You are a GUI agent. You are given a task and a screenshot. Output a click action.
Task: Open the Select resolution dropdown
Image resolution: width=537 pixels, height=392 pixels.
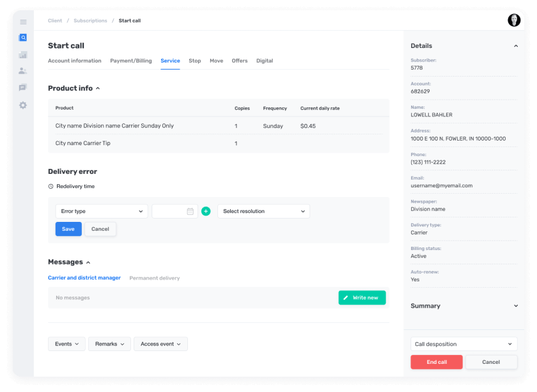click(x=262, y=211)
